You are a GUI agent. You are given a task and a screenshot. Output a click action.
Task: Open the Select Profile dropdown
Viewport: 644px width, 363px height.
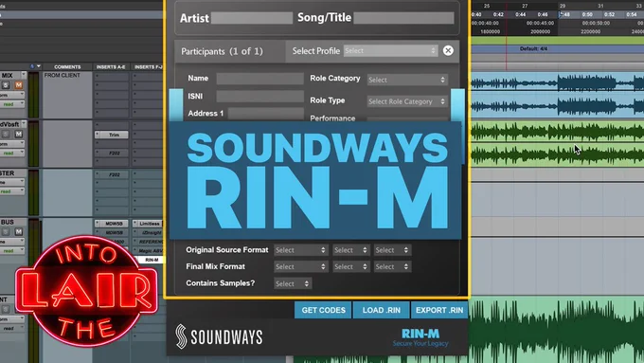tap(390, 50)
